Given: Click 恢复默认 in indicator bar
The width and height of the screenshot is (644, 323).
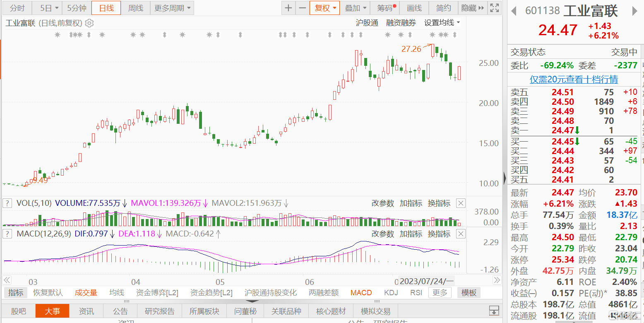Looking at the screenshot, I should click(x=48, y=293).
